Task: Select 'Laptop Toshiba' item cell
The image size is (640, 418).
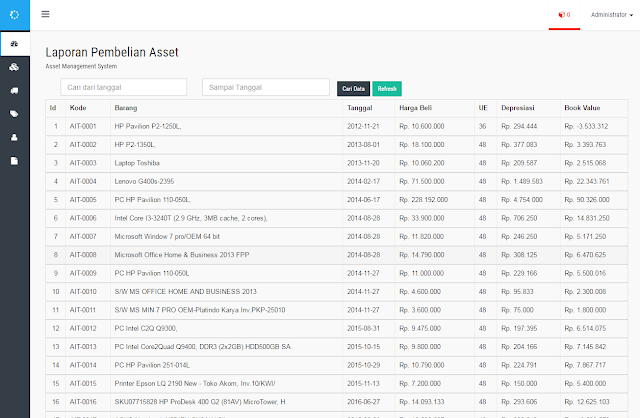Action: pos(227,163)
